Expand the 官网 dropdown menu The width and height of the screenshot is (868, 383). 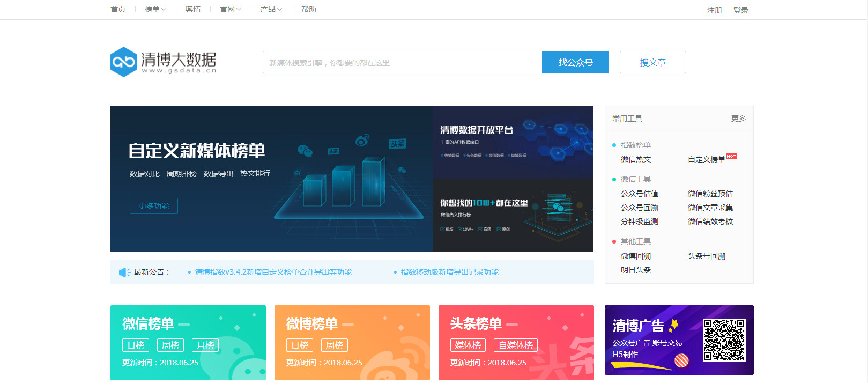(231, 9)
